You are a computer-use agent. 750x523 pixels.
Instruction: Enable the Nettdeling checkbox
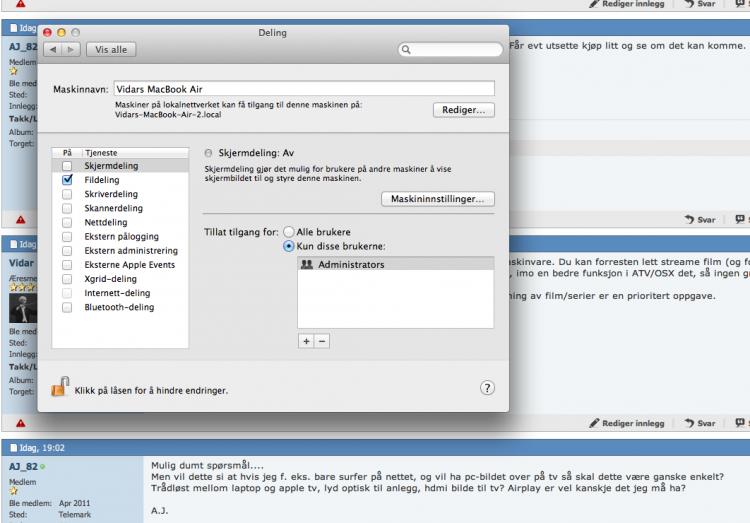pos(67,223)
